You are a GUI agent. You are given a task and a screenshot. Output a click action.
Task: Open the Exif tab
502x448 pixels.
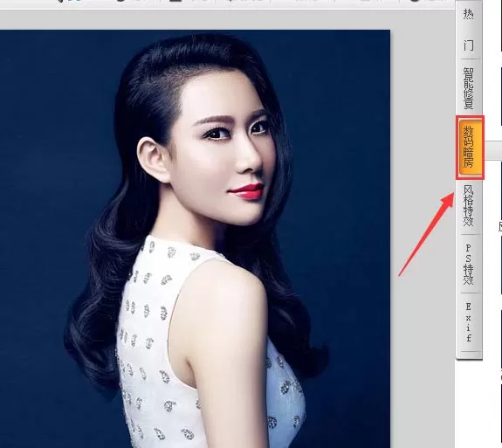tap(469, 322)
